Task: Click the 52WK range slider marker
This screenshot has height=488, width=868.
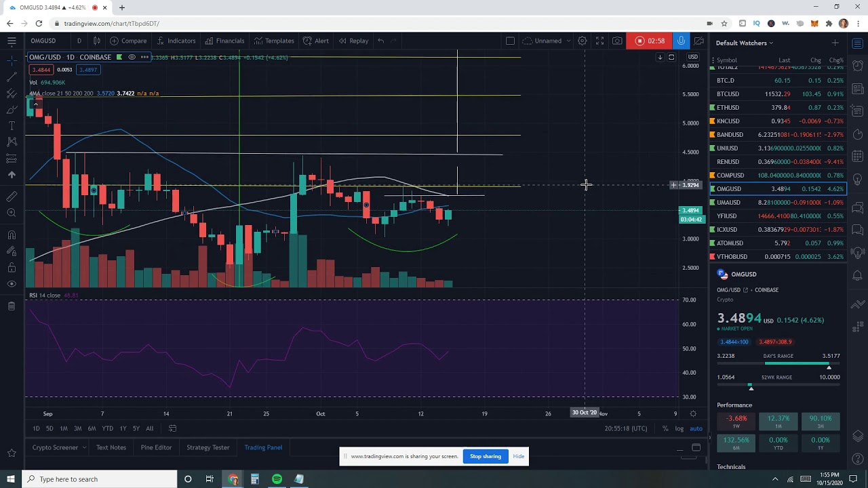Action: click(x=751, y=387)
